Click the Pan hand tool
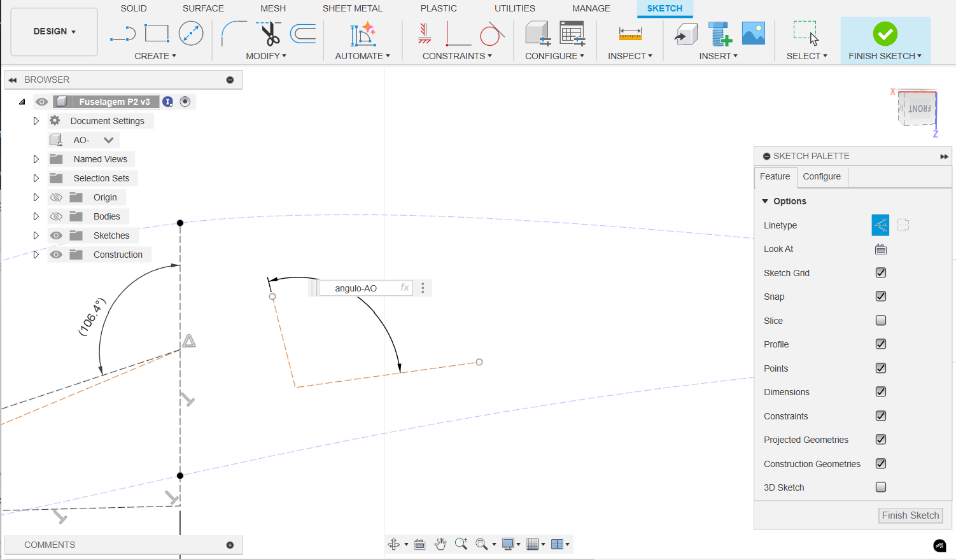This screenshot has width=956, height=560. pos(440,544)
